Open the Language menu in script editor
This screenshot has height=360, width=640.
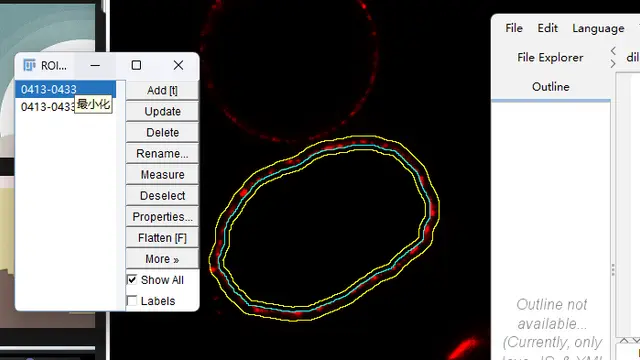(x=598, y=28)
